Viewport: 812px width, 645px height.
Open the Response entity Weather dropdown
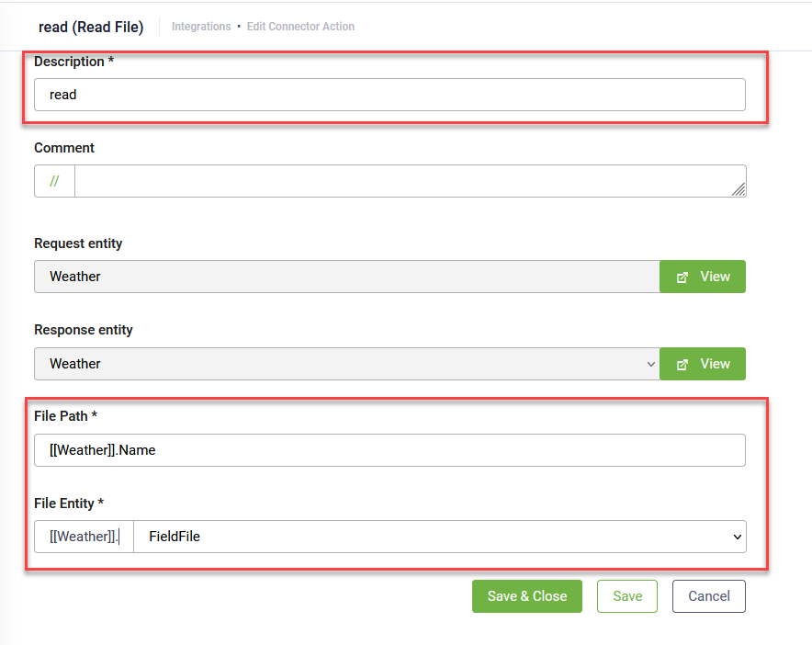(347, 364)
